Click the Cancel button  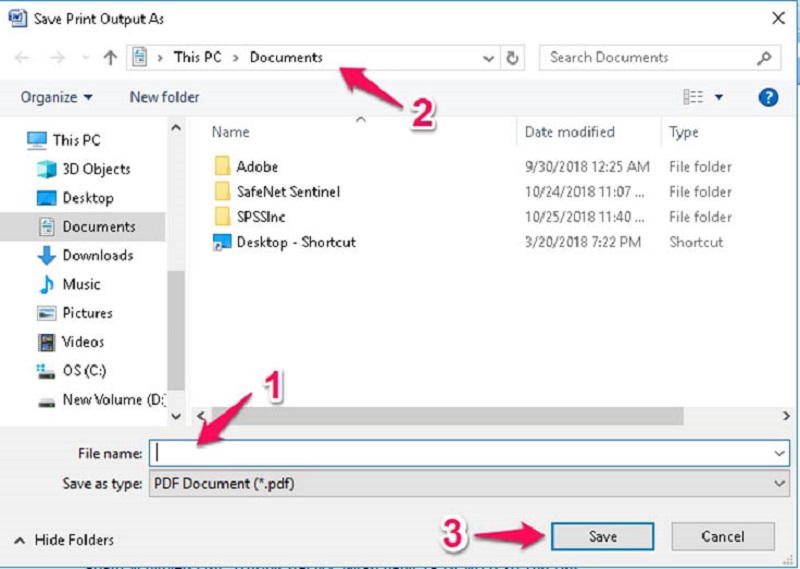(x=723, y=536)
